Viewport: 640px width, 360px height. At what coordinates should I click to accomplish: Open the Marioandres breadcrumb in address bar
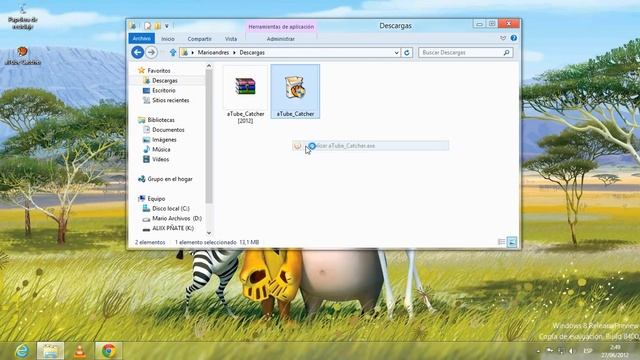pos(213,53)
